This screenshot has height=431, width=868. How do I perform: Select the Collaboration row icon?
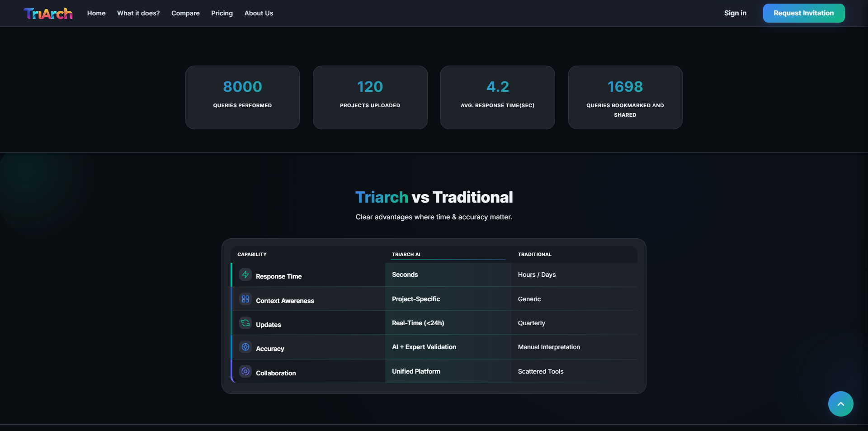245,371
